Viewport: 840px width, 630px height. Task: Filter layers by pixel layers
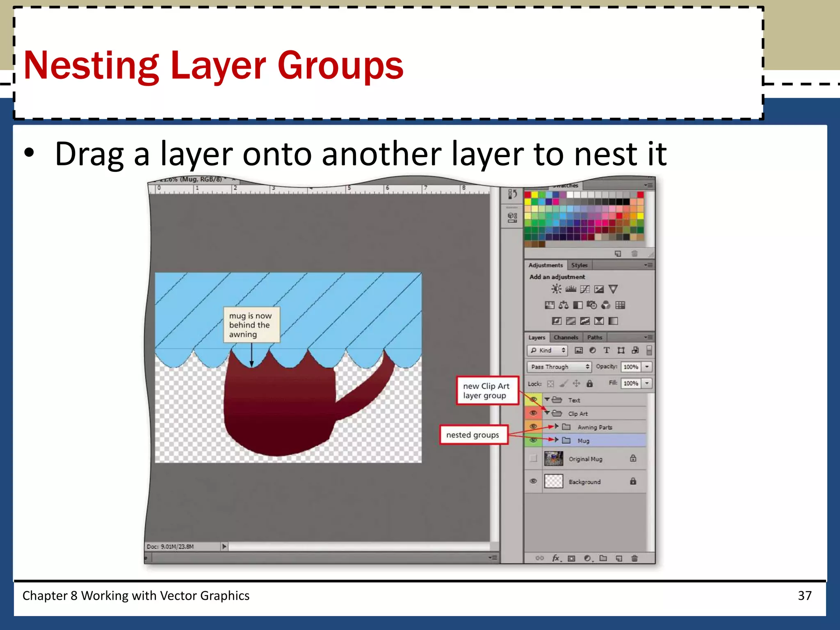tap(579, 350)
